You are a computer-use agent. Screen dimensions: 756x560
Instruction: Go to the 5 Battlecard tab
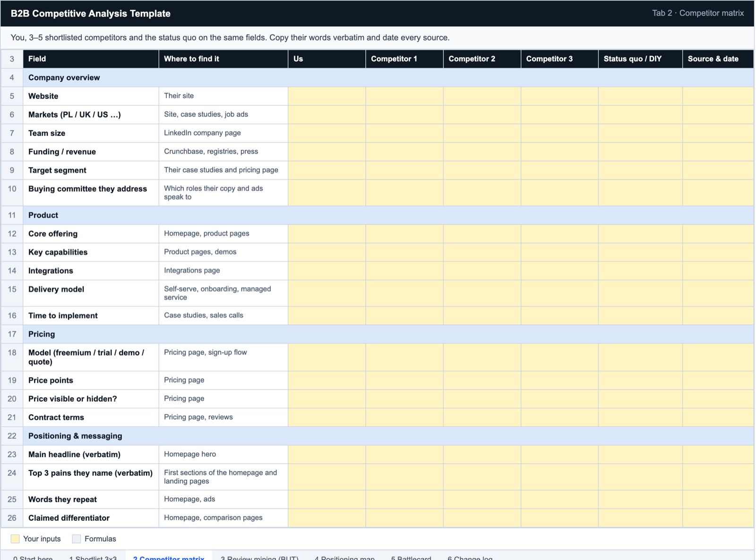(411, 557)
